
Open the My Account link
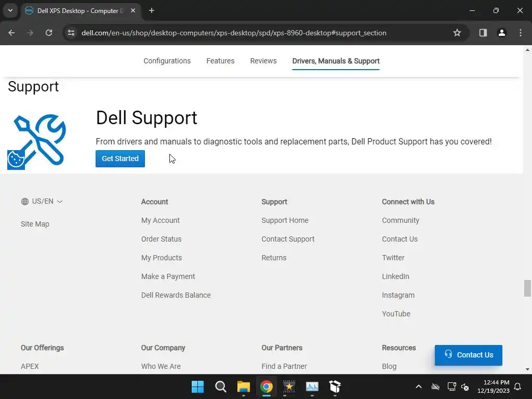(161, 220)
